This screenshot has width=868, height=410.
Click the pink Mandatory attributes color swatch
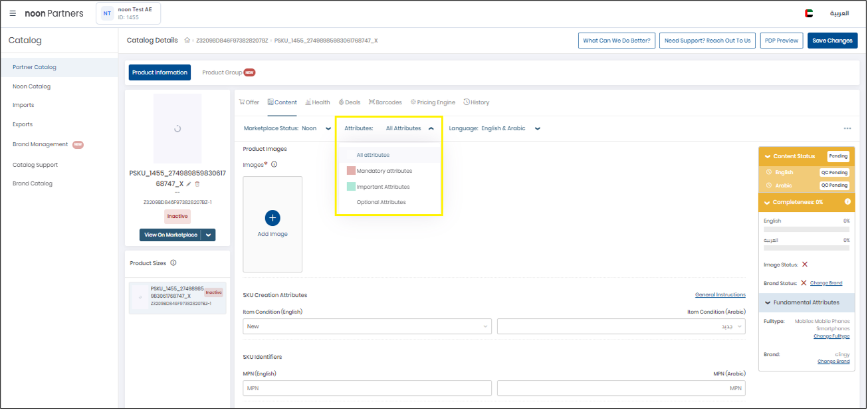(351, 171)
